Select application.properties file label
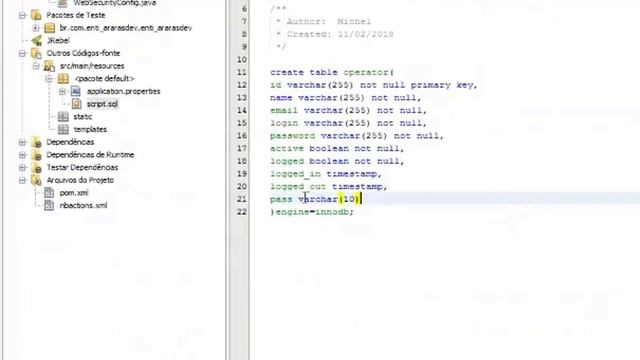This screenshot has width=640, height=360. tap(123, 91)
